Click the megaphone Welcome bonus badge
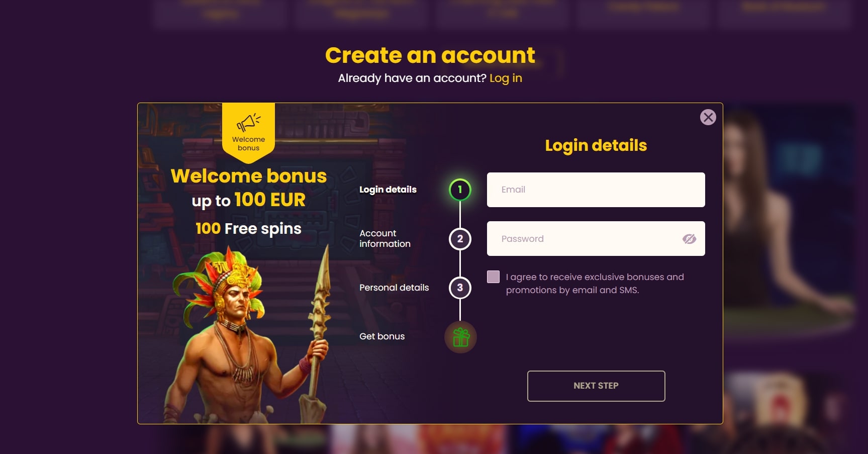This screenshot has height=454, width=868. [248, 133]
